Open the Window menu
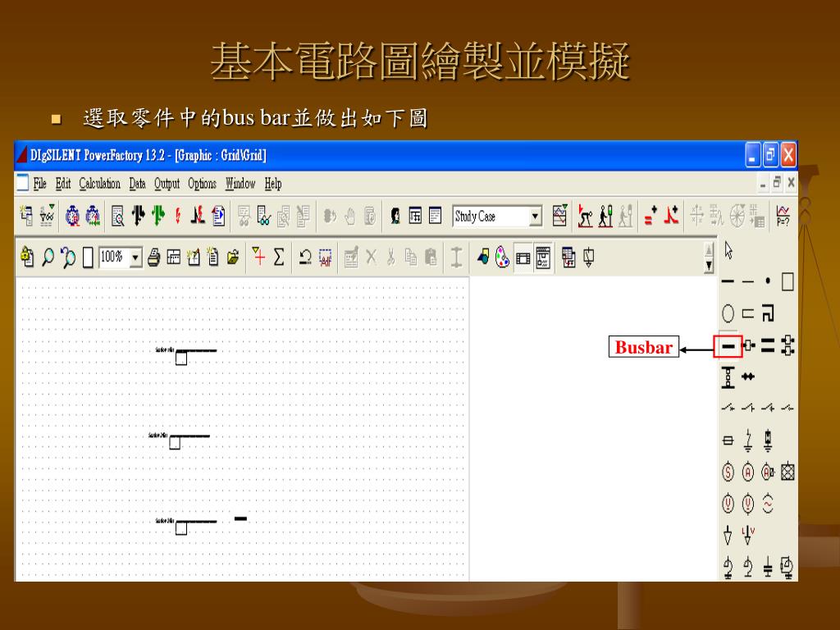Viewport: 840px width, 630px height. click(240, 184)
